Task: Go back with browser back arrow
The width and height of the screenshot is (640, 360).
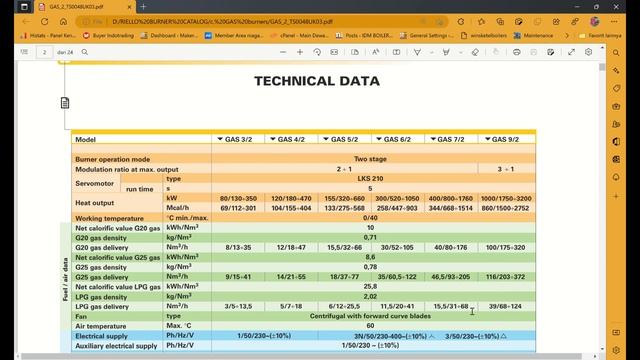Action: [x=26, y=22]
